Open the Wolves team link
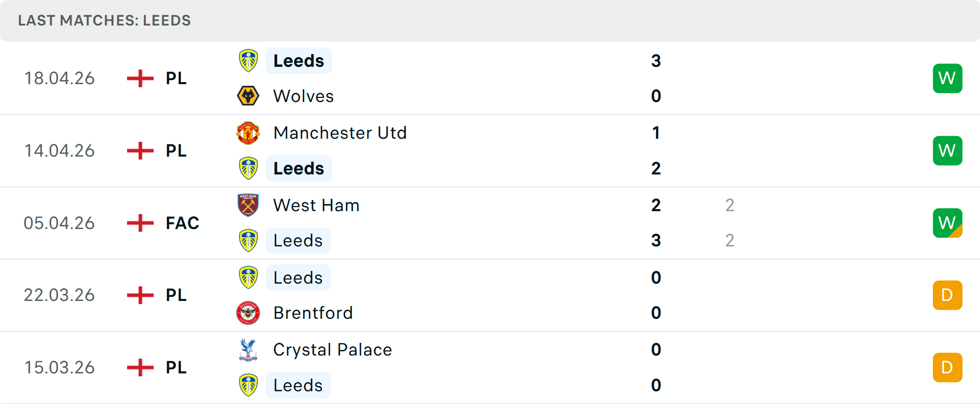 click(303, 96)
